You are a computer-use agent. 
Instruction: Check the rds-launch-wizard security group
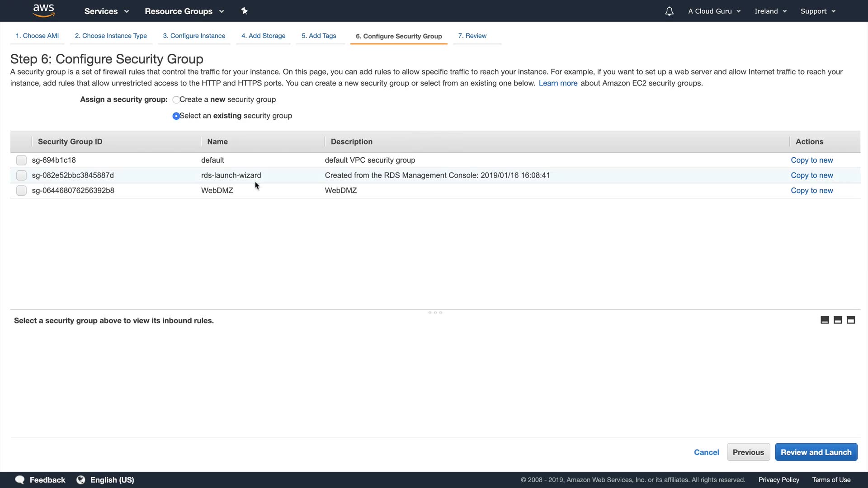click(x=21, y=175)
